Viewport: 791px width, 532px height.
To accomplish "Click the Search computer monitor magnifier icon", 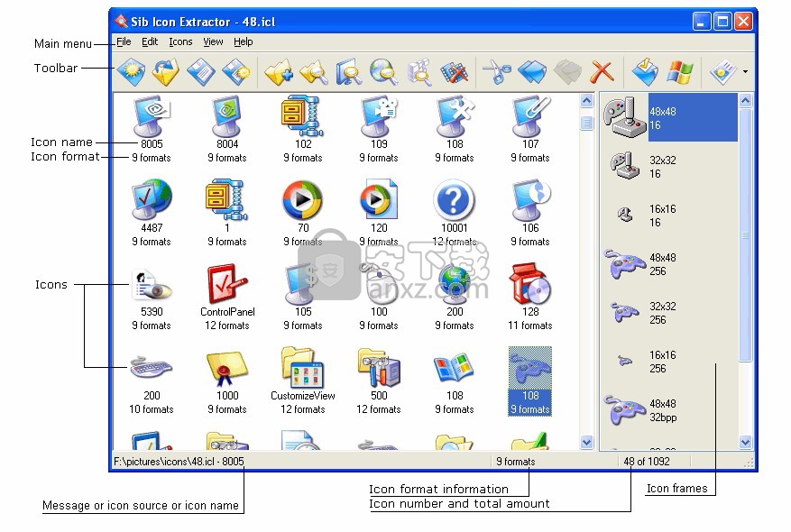I will [x=348, y=71].
